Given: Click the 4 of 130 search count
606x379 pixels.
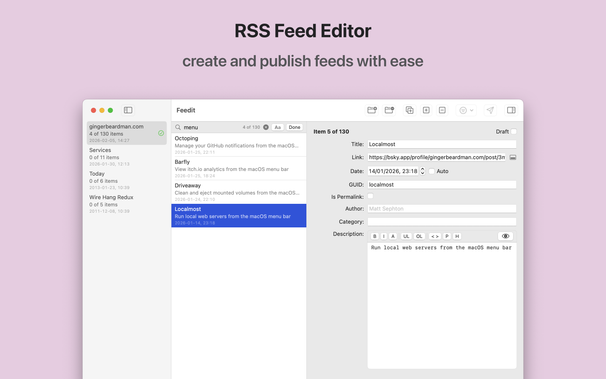Looking at the screenshot, I should click(251, 127).
